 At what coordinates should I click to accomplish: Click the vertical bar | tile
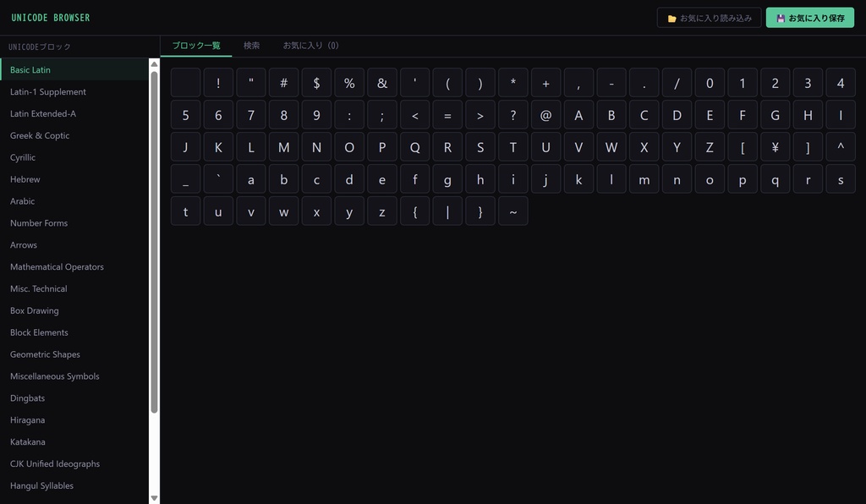point(447,211)
